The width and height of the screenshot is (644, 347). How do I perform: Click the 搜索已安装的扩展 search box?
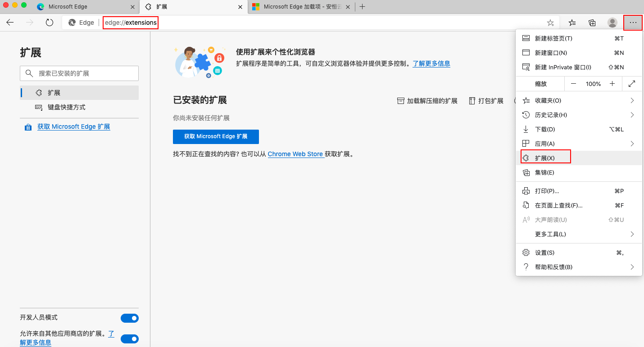[79, 73]
